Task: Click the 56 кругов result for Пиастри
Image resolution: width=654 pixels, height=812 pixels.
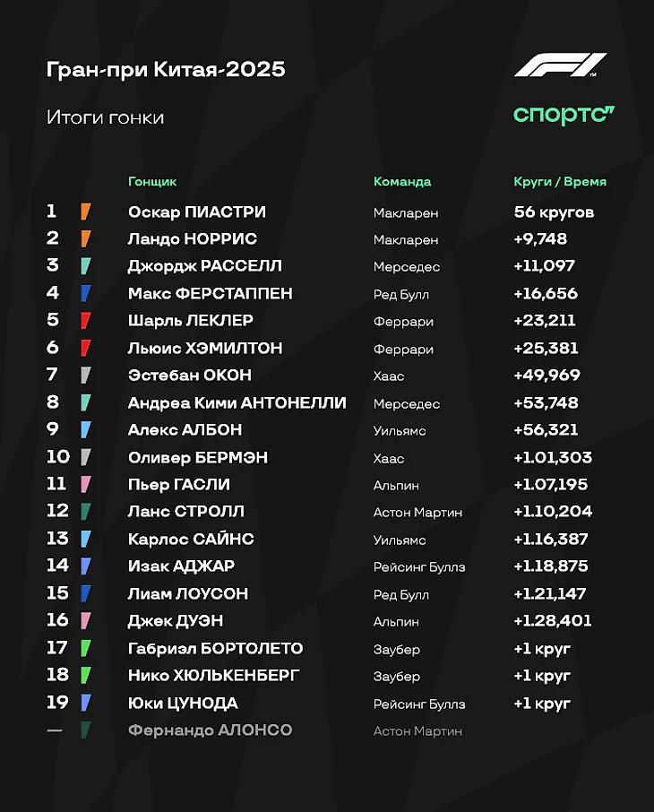Action: pos(554,212)
